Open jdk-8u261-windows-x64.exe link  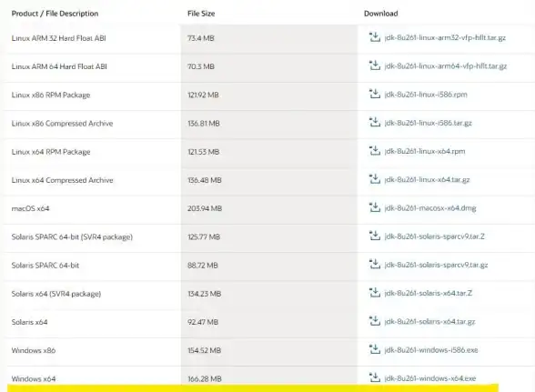429,378
